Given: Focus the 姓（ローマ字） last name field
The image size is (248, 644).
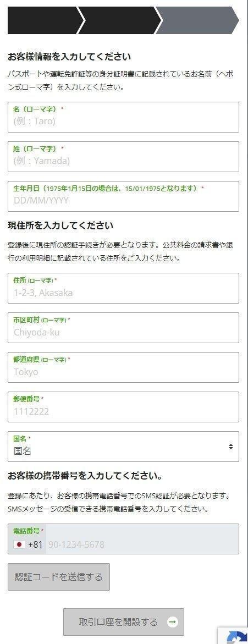Looking at the screenshot, I should [x=123, y=157].
